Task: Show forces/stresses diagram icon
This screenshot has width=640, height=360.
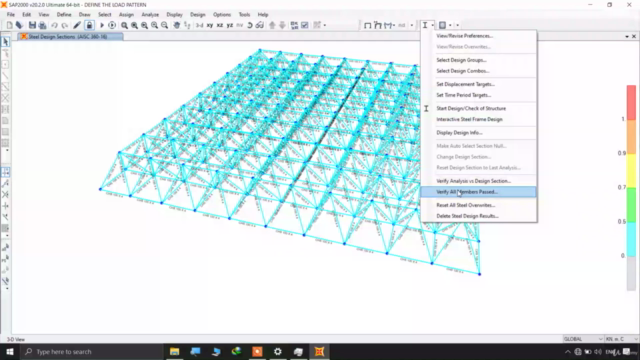Action: 388,25
